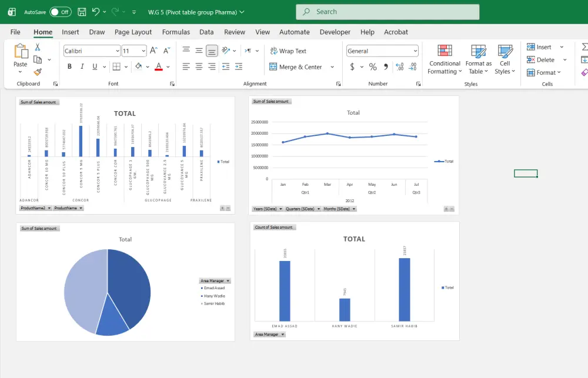The image size is (588, 378).
Task: Open Number group dialog launcher
Action: click(419, 84)
